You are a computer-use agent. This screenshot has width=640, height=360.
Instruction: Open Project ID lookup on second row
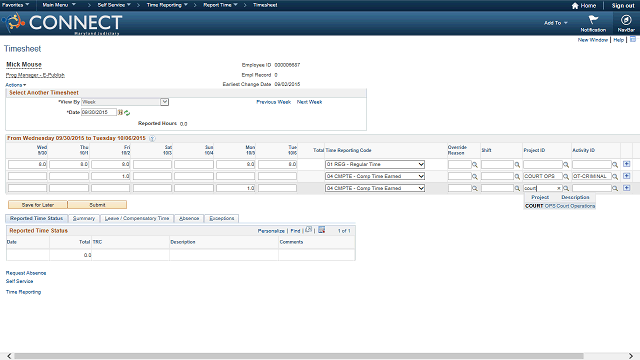tap(566, 176)
